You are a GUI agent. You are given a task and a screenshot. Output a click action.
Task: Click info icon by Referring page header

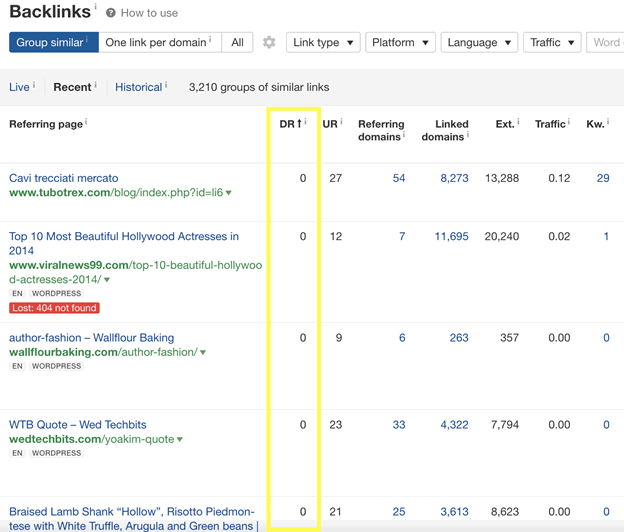point(86,121)
